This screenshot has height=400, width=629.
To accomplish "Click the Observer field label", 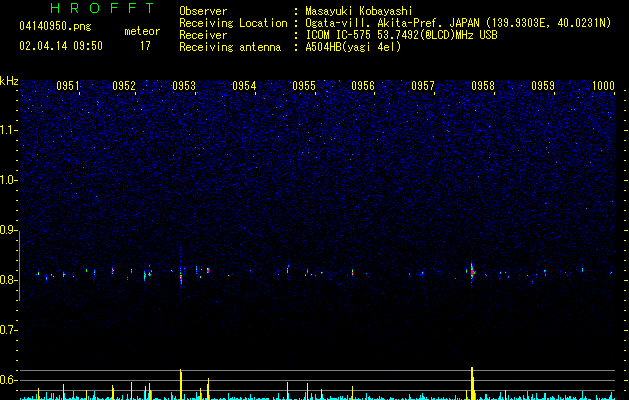I will 203,11.
